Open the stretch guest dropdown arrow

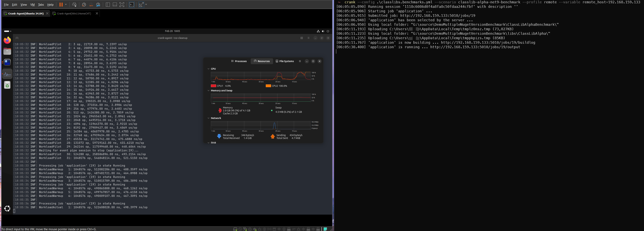pos(146,4)
